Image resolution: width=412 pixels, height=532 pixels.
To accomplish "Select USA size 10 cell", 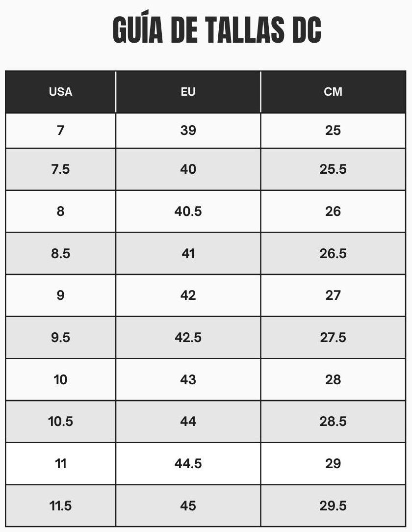I will [x=60, y=380].
